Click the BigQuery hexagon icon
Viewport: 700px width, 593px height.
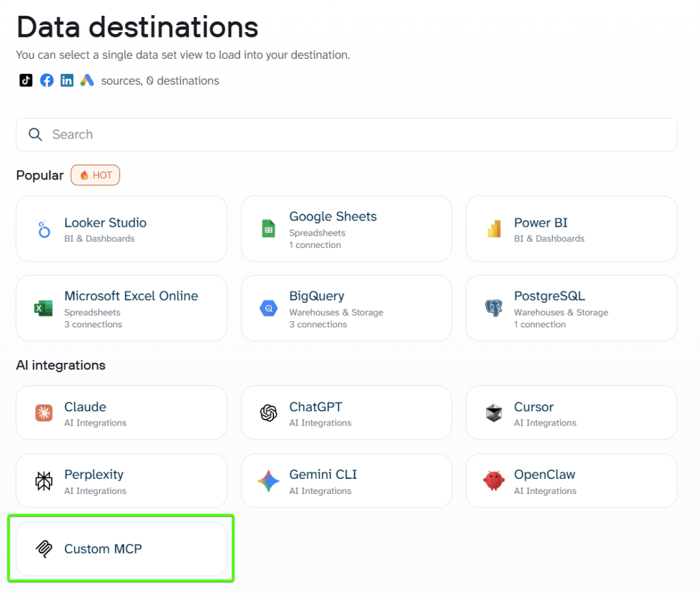tap(268, 308)
